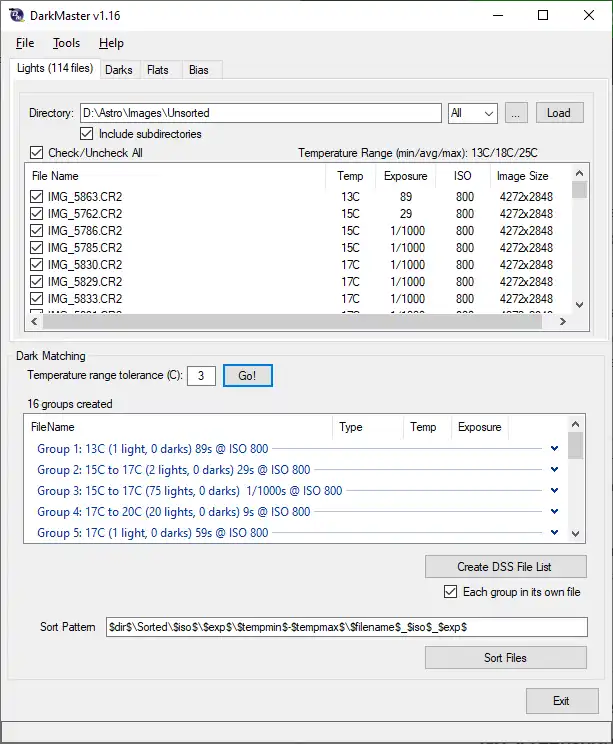Expand Group 3 1/1000s chevron
Image resolution: width=613 pixels, height=744 pixels.
[x=554, y=490]
